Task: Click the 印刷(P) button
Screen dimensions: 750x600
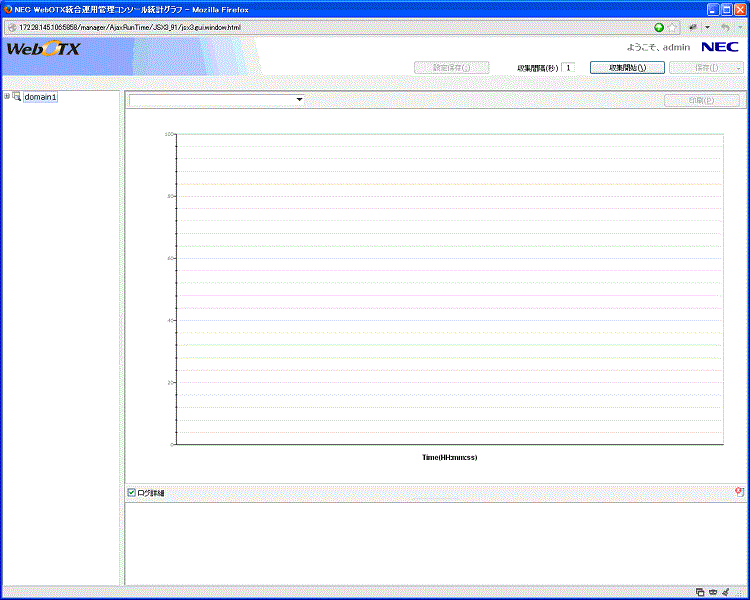Action: pyautogui.click(x=702, y=100)
